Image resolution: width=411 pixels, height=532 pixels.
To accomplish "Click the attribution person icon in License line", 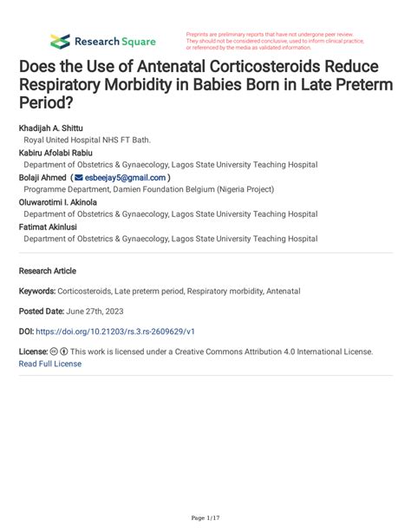I will pyautogui.click(x=63, y=351).
